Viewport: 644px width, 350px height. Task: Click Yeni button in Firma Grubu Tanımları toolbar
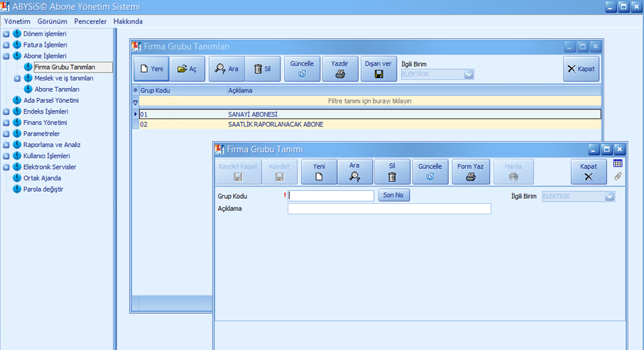pos(151,69)
